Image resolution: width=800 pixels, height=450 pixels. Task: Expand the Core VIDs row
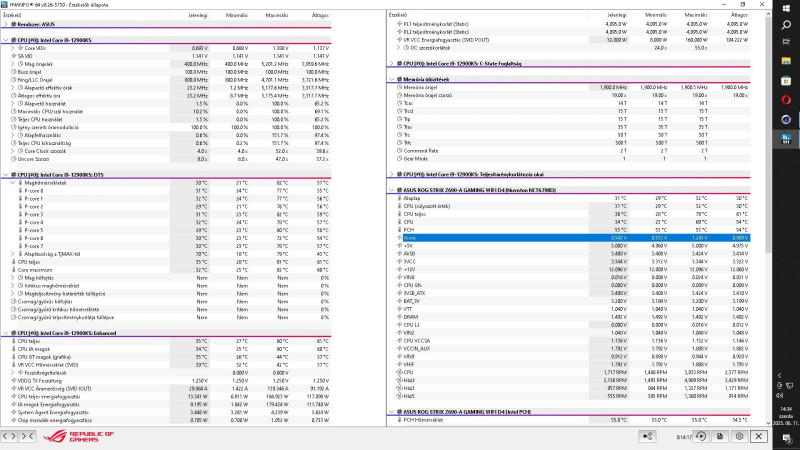point(13,48)
